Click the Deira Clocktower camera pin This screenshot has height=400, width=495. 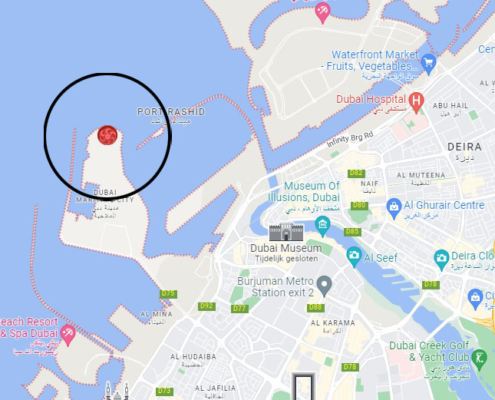[441, 259]
